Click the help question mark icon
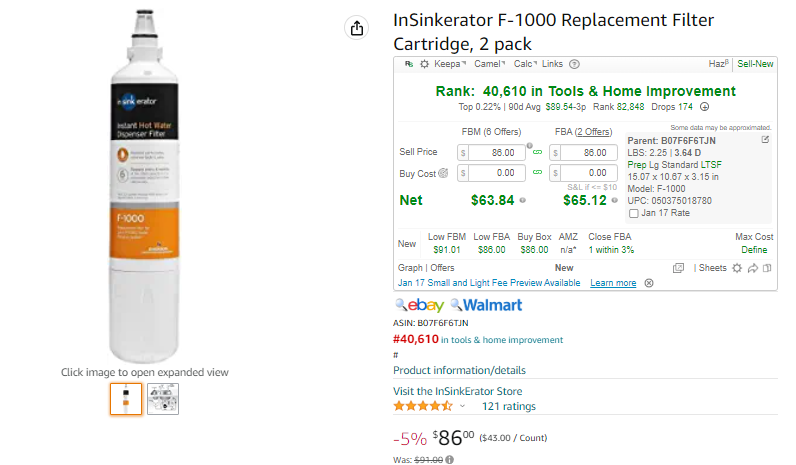Image resolution: width=796 pixels, height=465 pixels. pos(574,64)
